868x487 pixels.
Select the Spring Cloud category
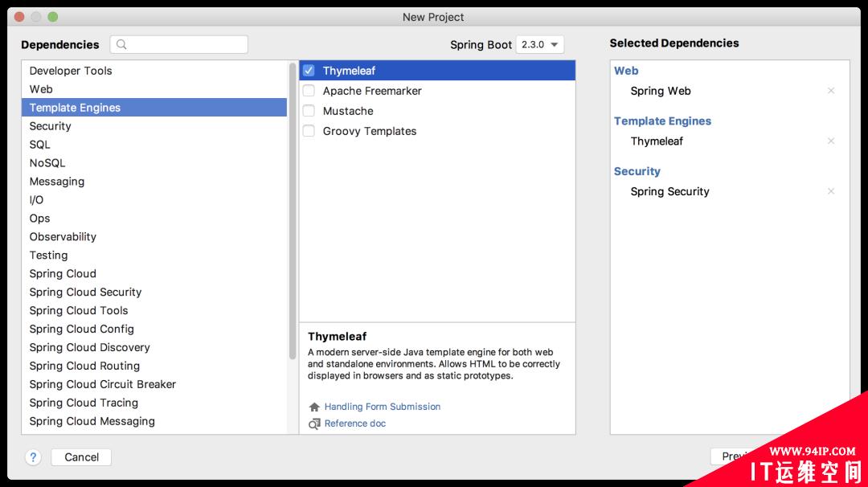point(154,273)
